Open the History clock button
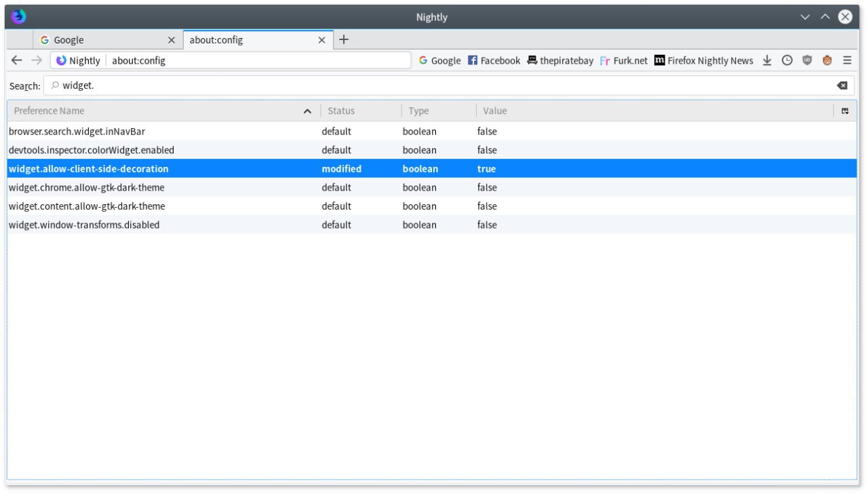868x494 pixels. click(x=787, y=60)
